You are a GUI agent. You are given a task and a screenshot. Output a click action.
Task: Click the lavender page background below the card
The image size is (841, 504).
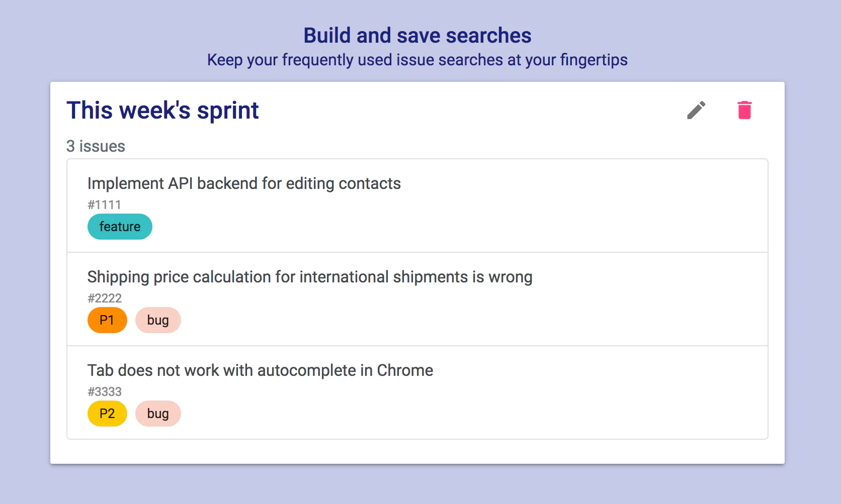(x=417, y=484)
